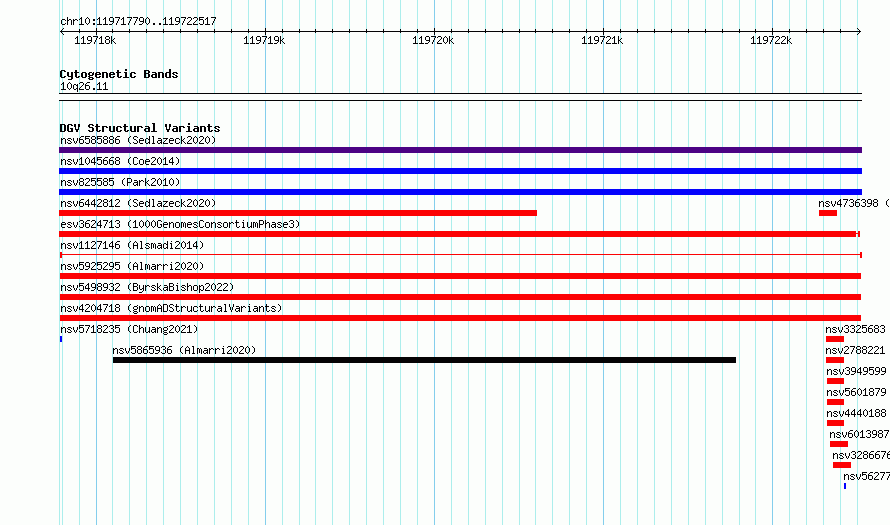Click the short red bar under nsv3949599

tap(836, 381)
